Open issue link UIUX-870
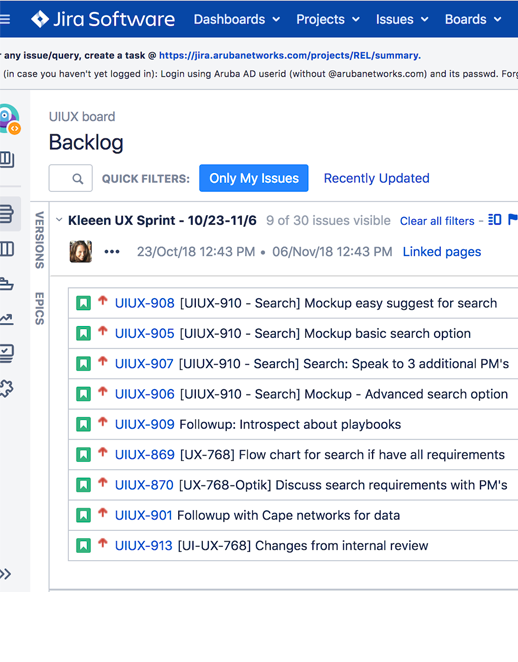Viewport: 518px width, 662px height. [x=144, y=485]
